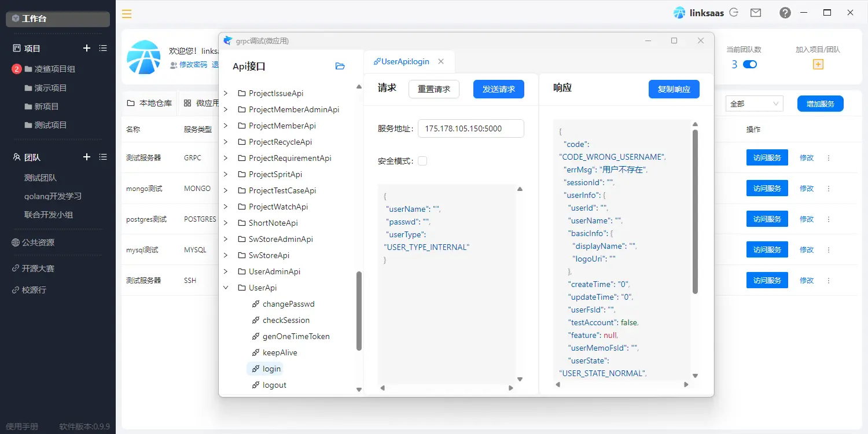Click the grpc调试 window bird icon
This screenshot has width=868, height=434.
(228, 41)
